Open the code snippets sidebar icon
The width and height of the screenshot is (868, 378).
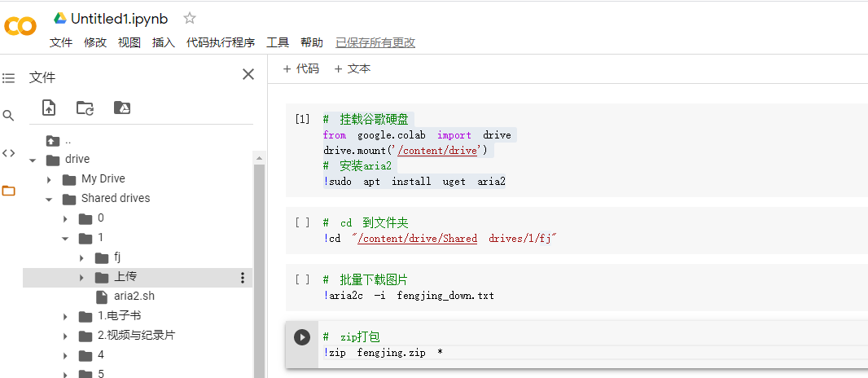click(x=8, y=153)
